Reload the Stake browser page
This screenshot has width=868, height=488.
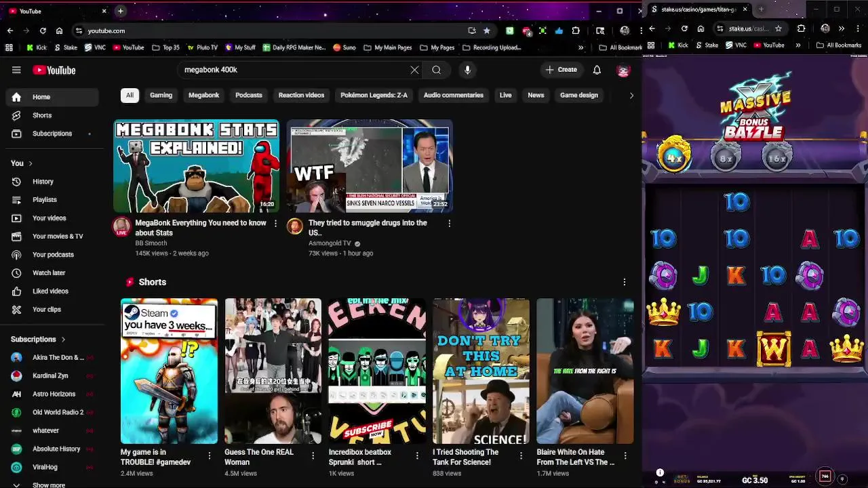pos(684,28)
